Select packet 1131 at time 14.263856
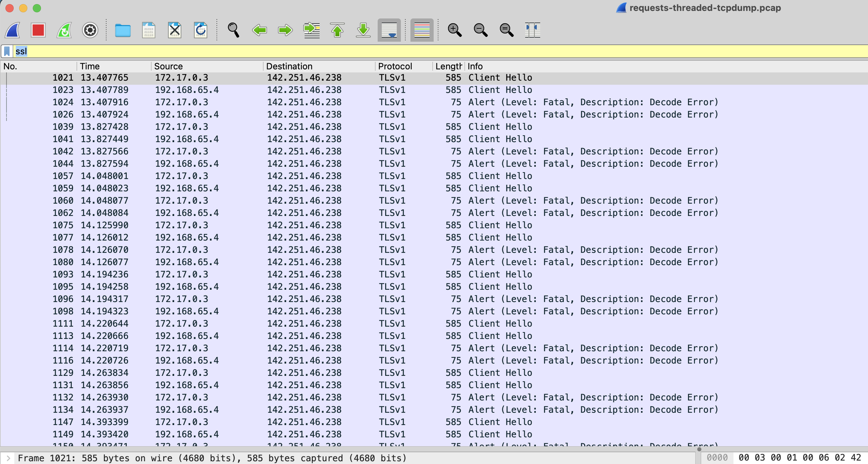The width and height of the screenshot is (868, 464). (434, 385)
